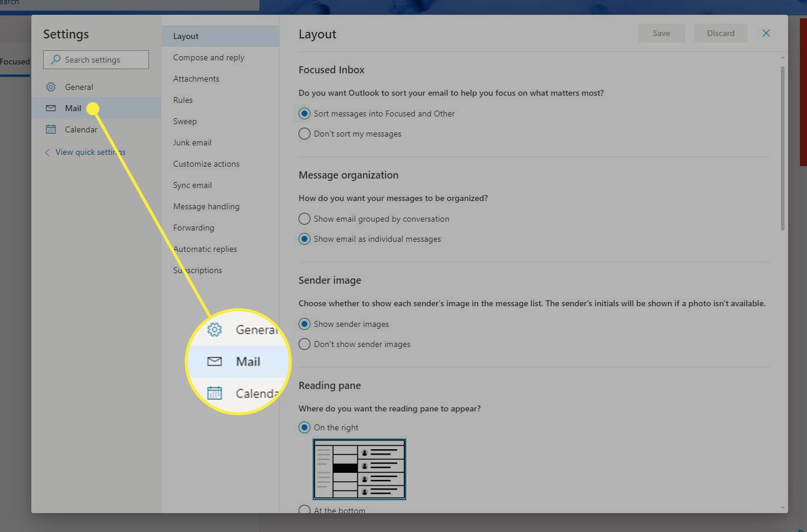
Task: Select Show email as individual messages
Action: [304, 239]
